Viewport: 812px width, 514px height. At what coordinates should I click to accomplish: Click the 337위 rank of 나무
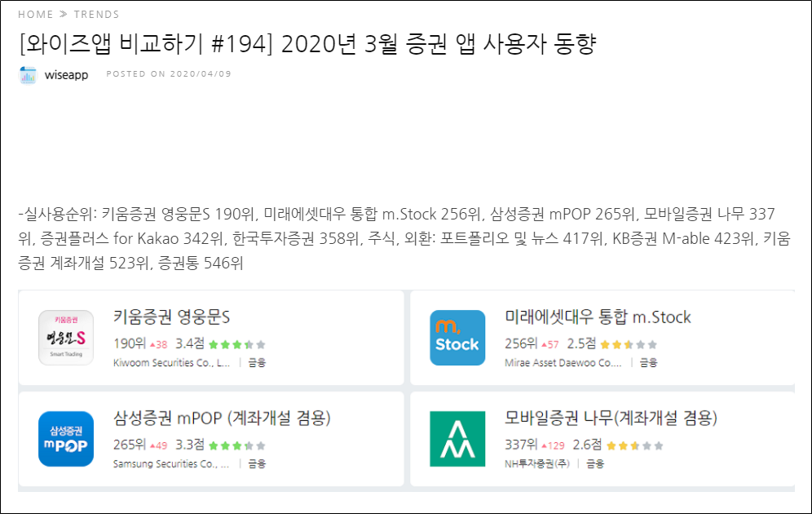point(521,445)
